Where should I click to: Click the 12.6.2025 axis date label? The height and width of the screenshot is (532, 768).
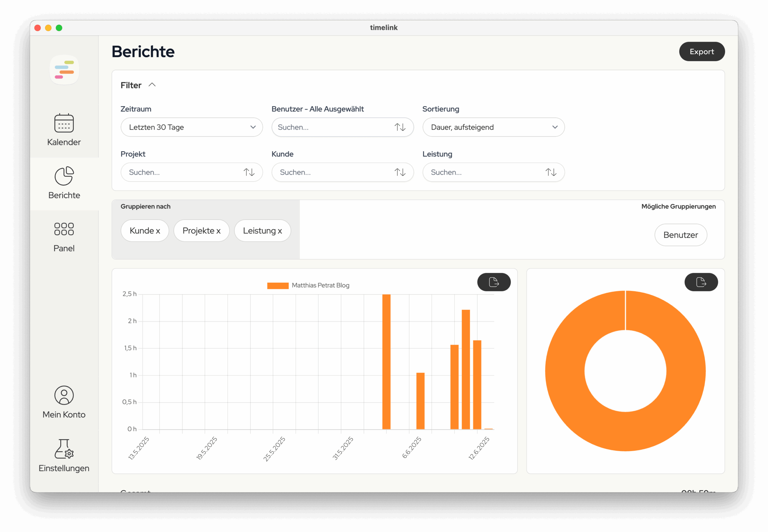pyautogui.click(x=479, y=448)
